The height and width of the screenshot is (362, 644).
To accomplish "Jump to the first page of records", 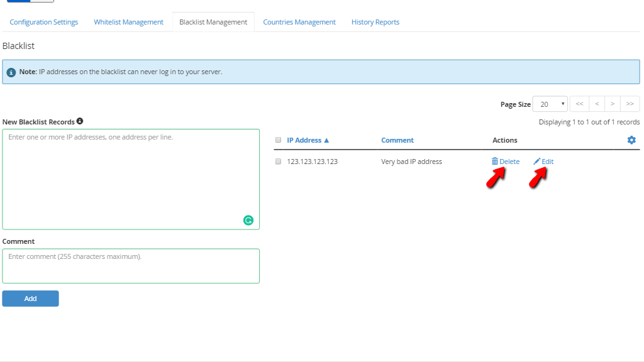I will (579, 104).
